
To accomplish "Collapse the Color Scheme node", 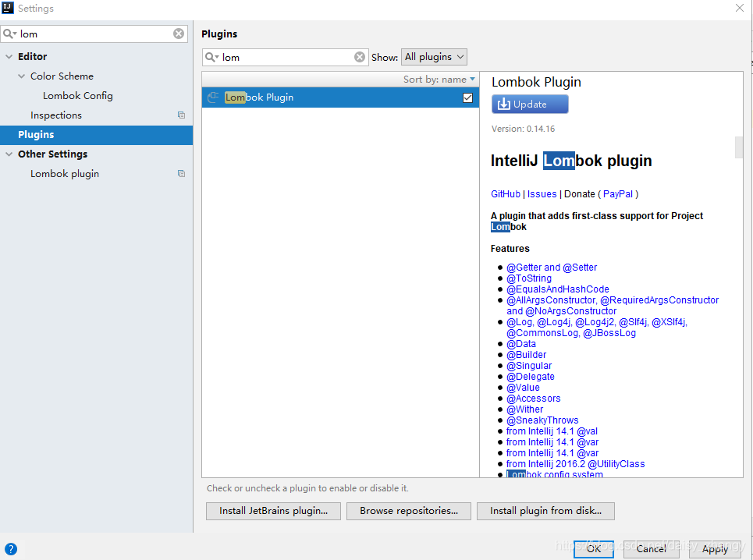I will click(21, 76).
